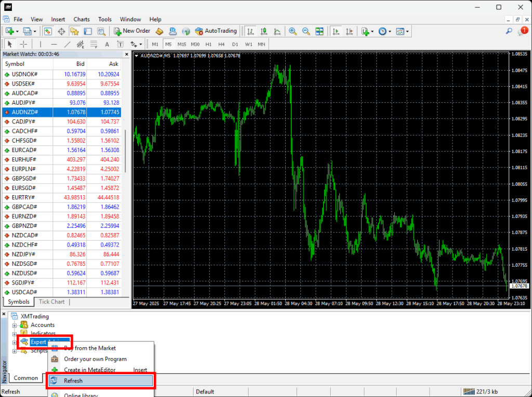Select the AUDNZD# row in Market Watch

[x=61, y=112]
